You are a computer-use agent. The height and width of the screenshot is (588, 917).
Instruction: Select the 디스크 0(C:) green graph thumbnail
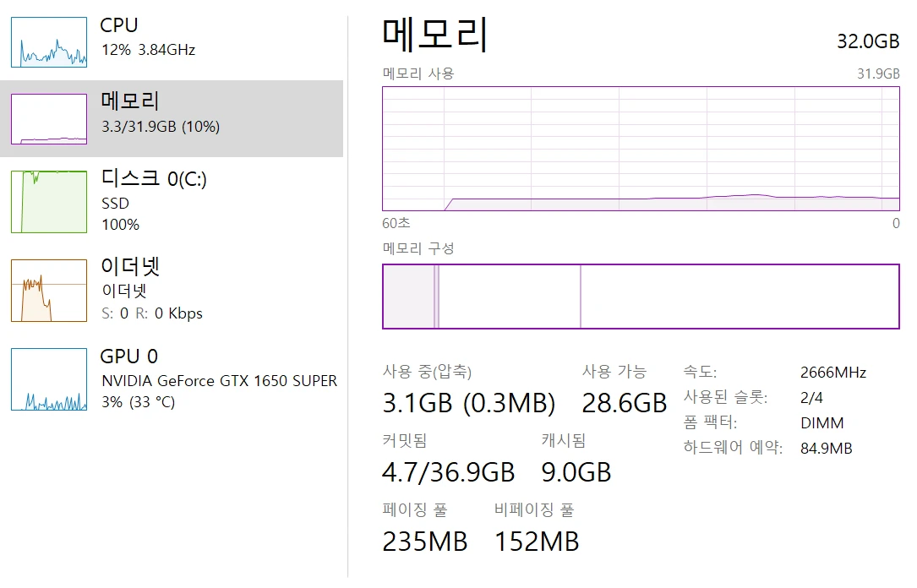[x=49, y=202]
